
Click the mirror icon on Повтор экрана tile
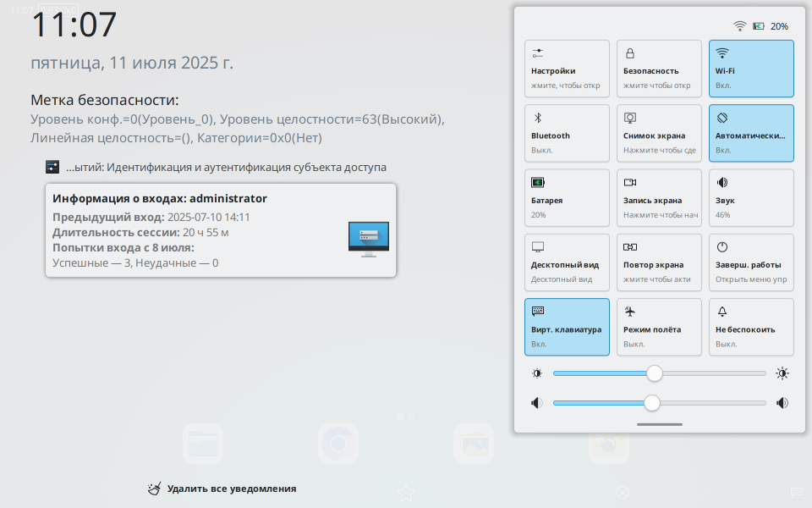[630, 246]
